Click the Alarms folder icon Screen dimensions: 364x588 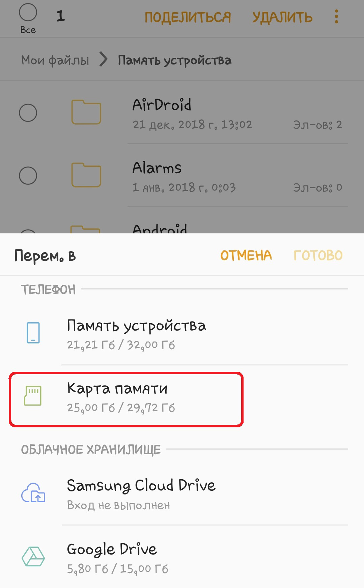[x=86, y=175]
